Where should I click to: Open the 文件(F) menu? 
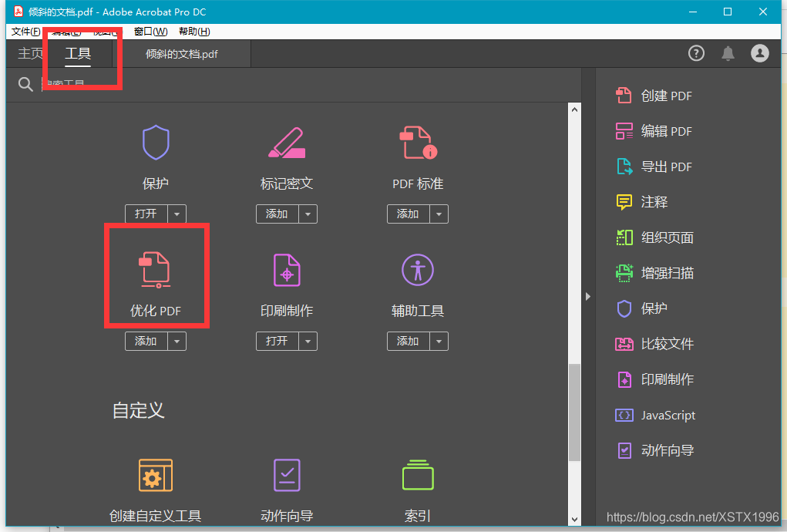[x=25, y=32]
